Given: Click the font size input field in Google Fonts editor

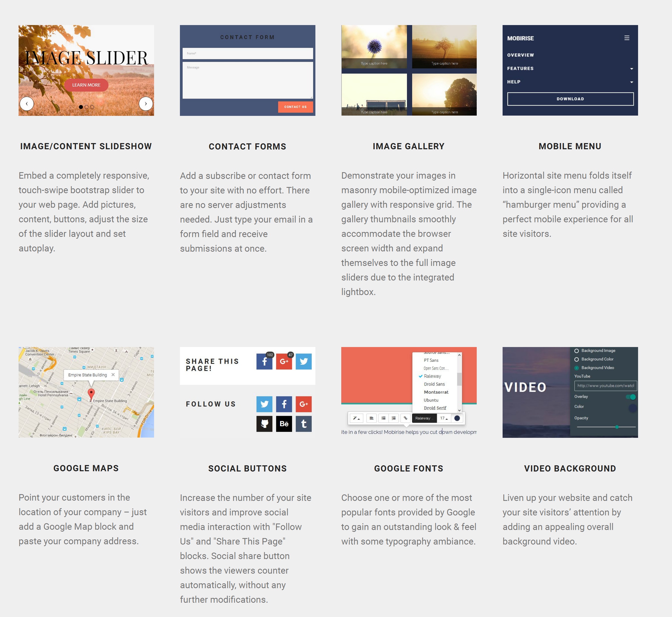Looking at the screenshot, I should pos(443,418).
